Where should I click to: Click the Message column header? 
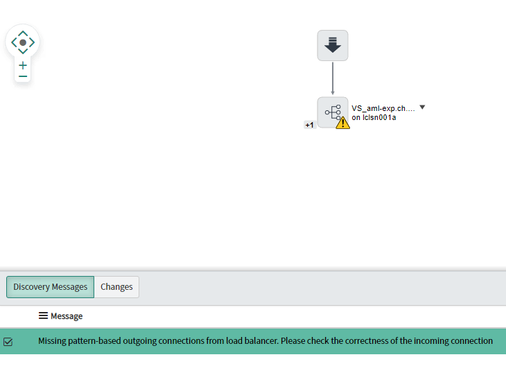(x=67, y=316)
